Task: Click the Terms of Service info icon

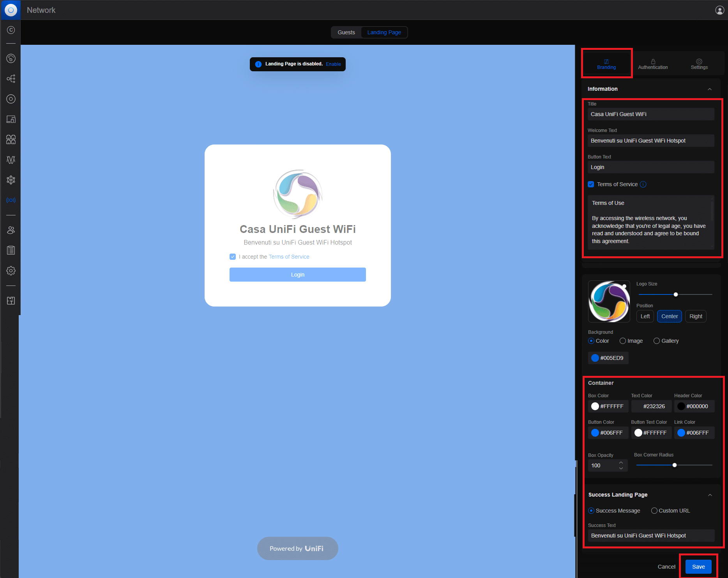Action: coord(643,184)
